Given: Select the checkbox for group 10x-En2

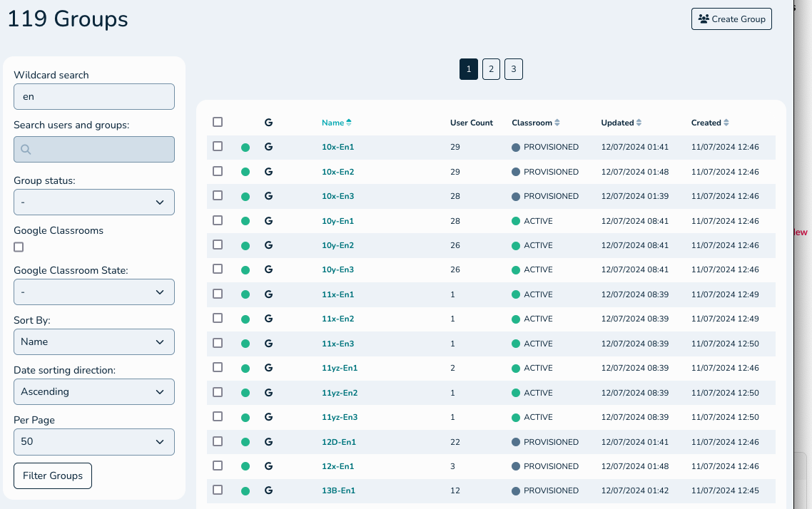Looking at the screenshot, I should pyautogui.click(x=218, y=171).
